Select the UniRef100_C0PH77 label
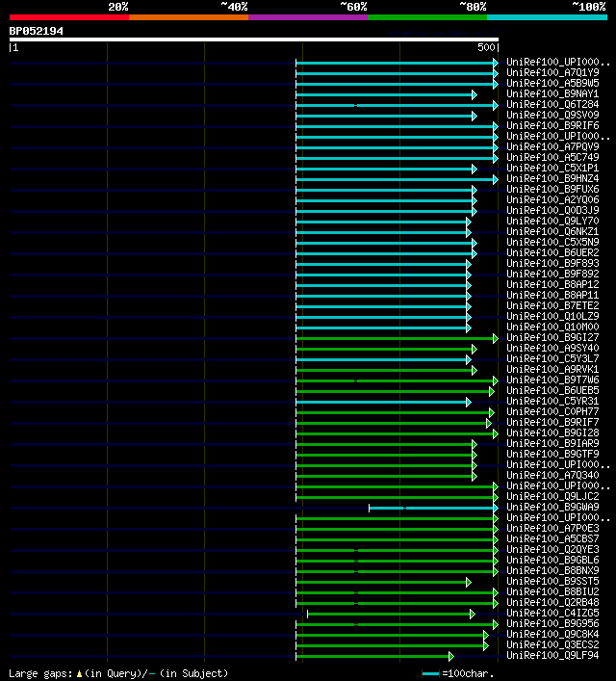 pos(552,411)
